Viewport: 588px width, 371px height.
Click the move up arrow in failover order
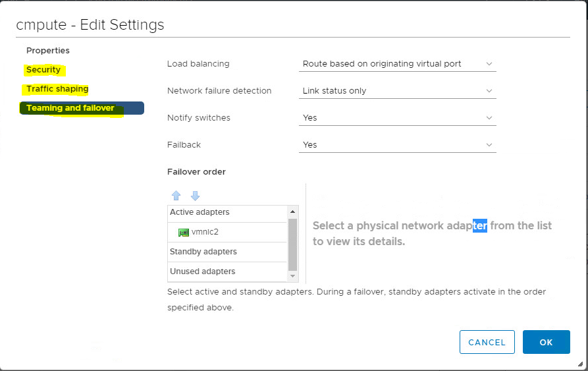pyautogui.click(x=176, y=196)
